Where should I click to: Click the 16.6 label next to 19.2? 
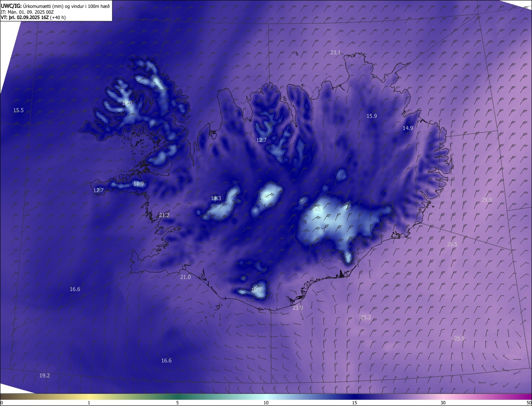tap(166, 360)
